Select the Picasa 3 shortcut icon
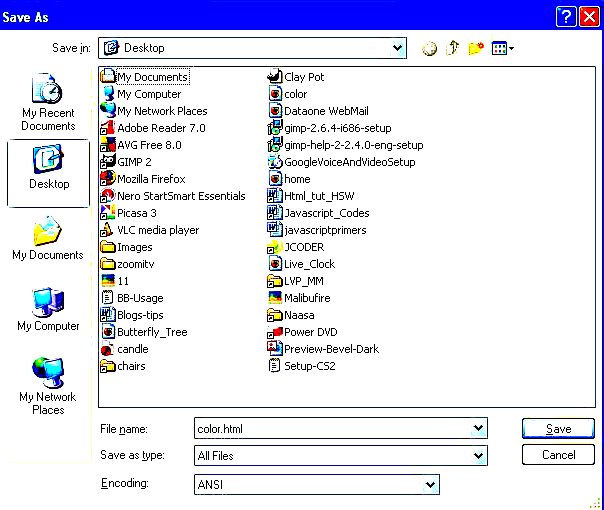This screenshot has height=510, width=604. (107, 213)
